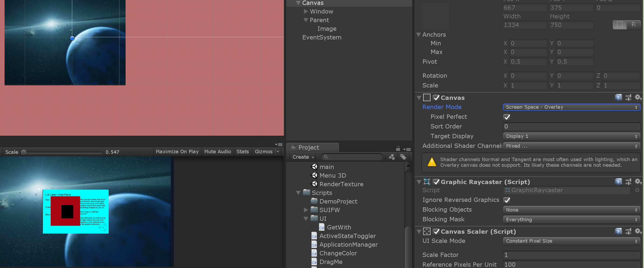The height and width of the screenshot is (268, 644).
Task: Select Image in the hierarchy
Action: coord(327,29)
